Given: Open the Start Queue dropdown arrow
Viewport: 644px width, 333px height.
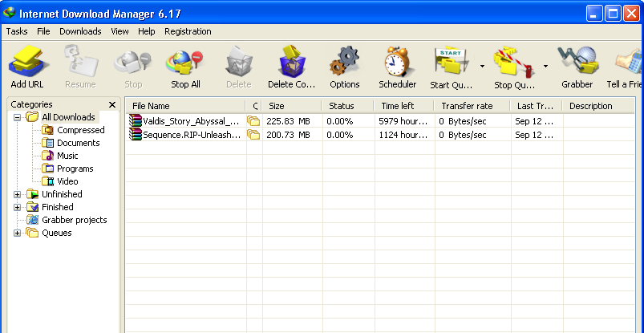Looking at the screenshot, I should tap(482, 66).
